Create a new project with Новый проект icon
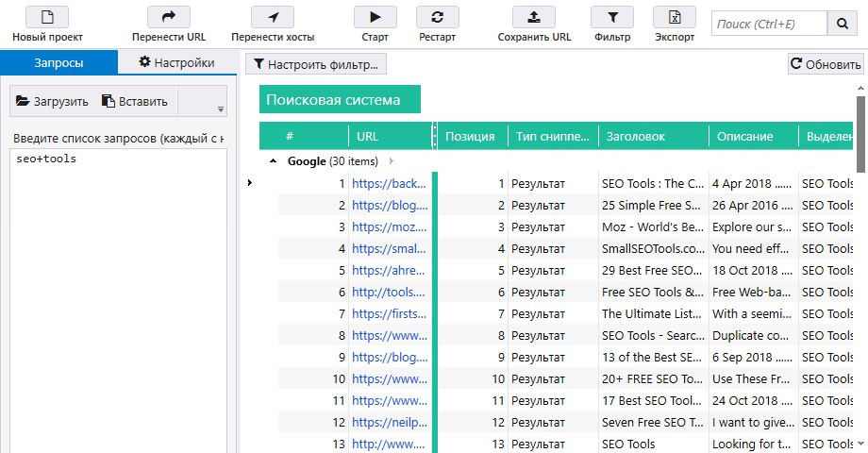Image resolution: width=868 pixels, height=453 pixels. pyautogui.click(x=47, y=17)
